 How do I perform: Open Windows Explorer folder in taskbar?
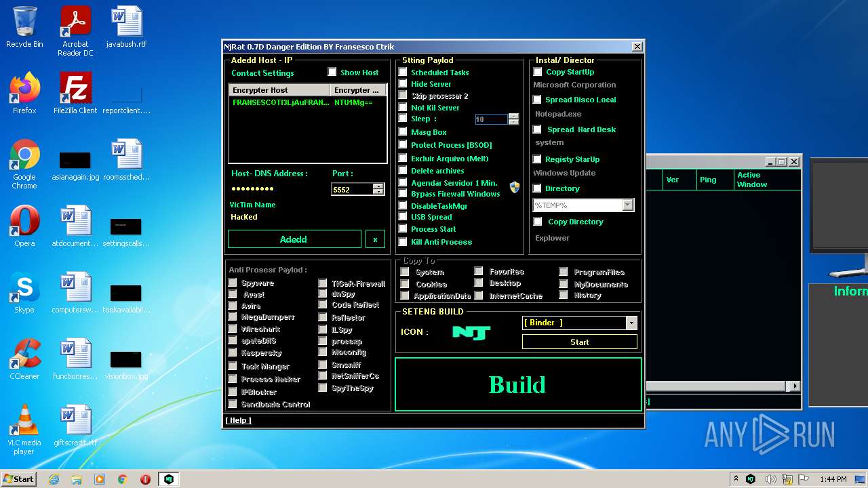pos(77,479)
